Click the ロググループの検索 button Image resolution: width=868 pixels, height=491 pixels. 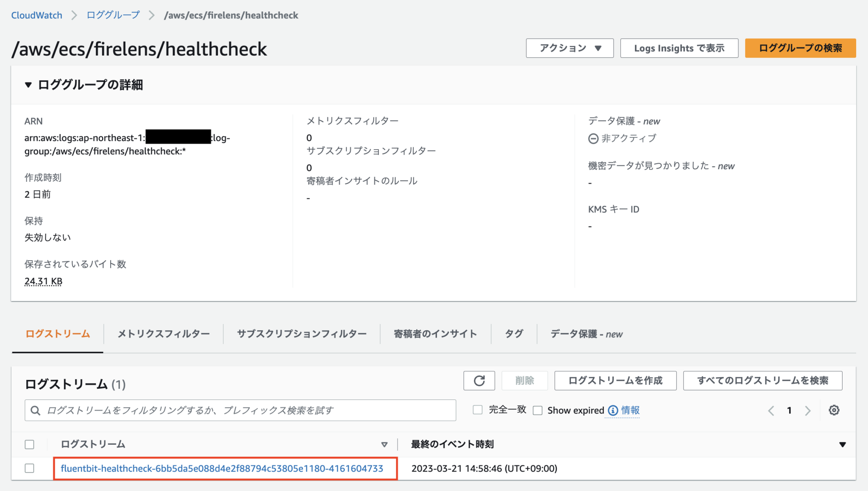pos(800,48)
